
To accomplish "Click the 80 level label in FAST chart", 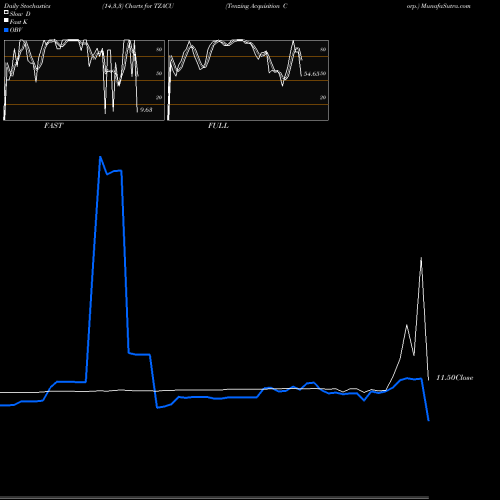I will (x=159, y=49).
